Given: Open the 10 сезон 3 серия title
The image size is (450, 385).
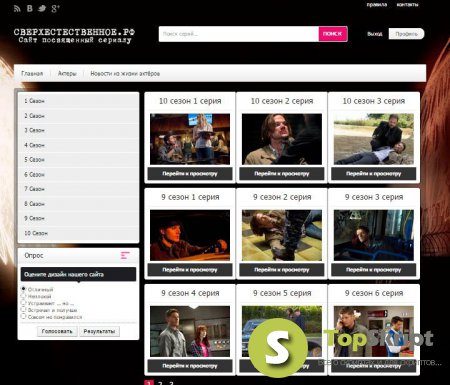Looking at the screenshot, I should click(374, 101).
